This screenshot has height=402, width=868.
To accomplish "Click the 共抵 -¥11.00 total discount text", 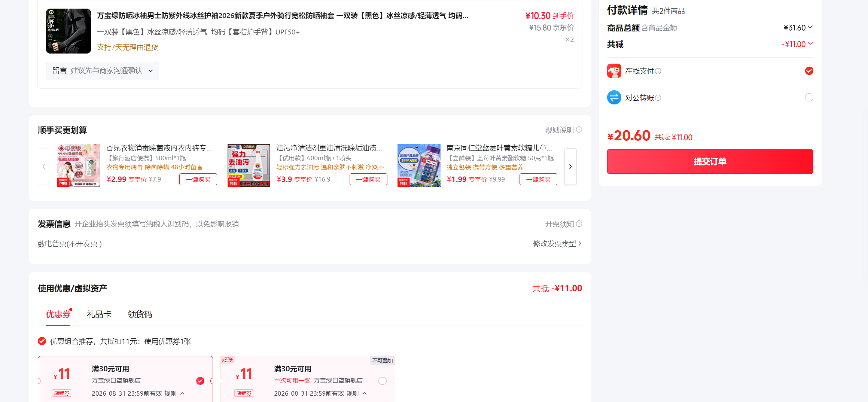I will click(x=557, y=288).
